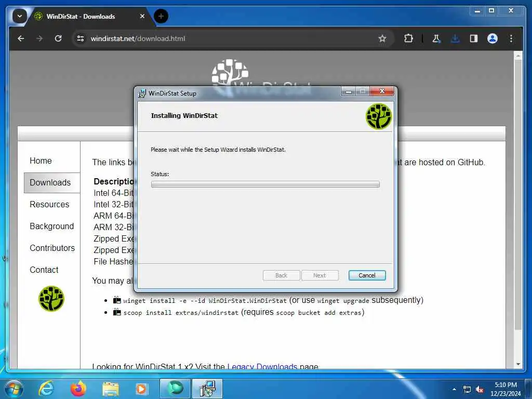Show the browser downloads panel
Screen dimensions: 532x399
pos(455,38)
